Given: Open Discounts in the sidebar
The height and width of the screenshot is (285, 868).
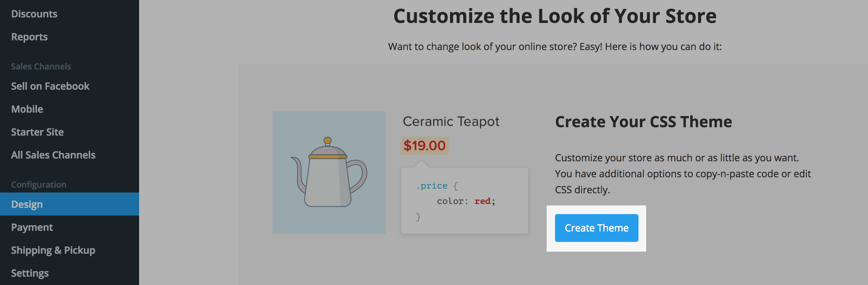Looking at the screenshot, I should (x=34, y=14).
